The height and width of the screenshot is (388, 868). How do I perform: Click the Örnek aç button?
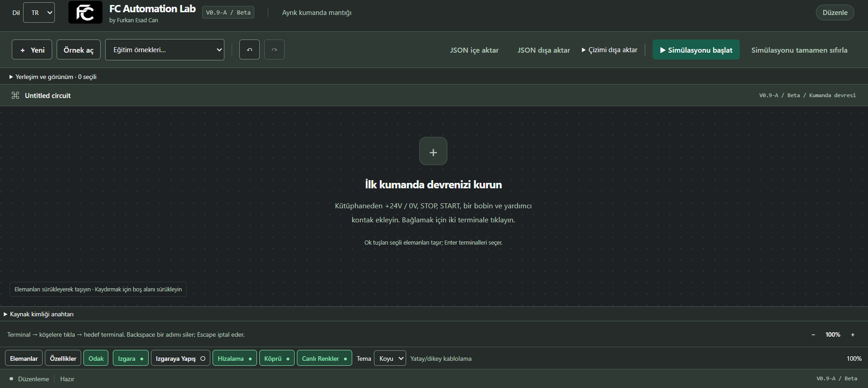pyautogui.click(x=78, y=49)
